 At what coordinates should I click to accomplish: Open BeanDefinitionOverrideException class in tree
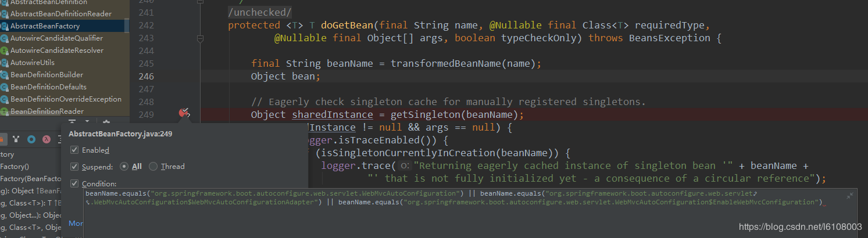tap(66, 99)
